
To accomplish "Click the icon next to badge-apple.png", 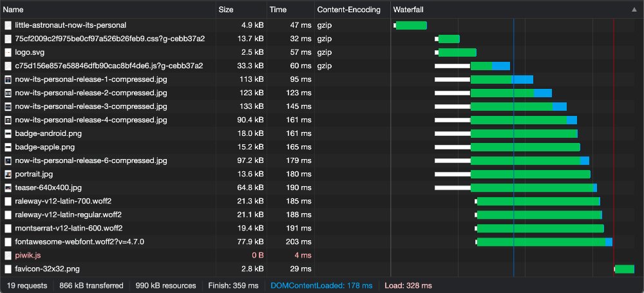I will (8, 147).
